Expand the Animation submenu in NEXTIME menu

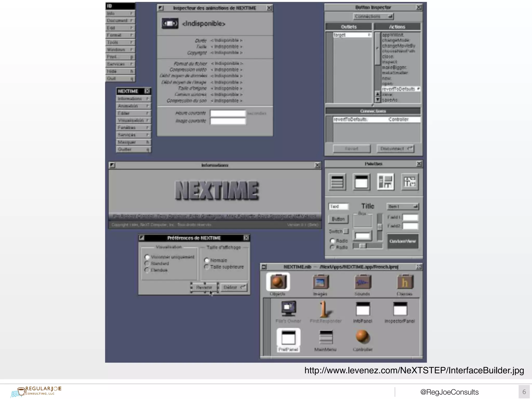click(134, 106)
